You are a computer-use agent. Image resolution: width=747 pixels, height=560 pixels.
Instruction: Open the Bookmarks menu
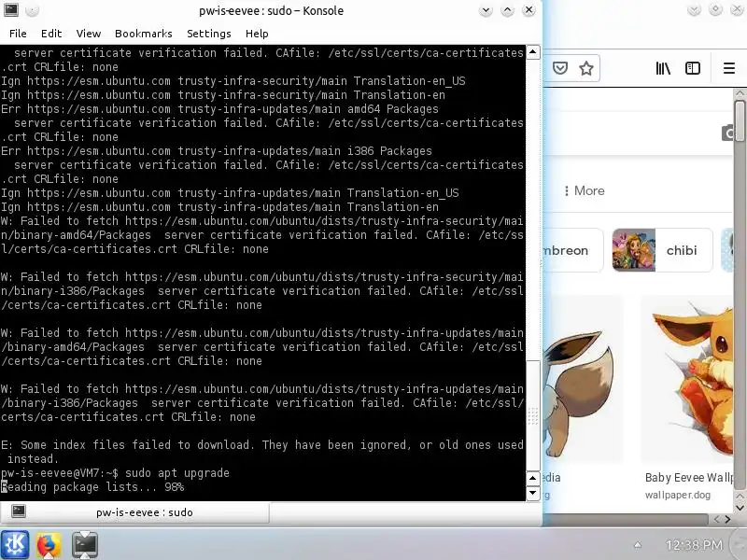tap(144, 34)
